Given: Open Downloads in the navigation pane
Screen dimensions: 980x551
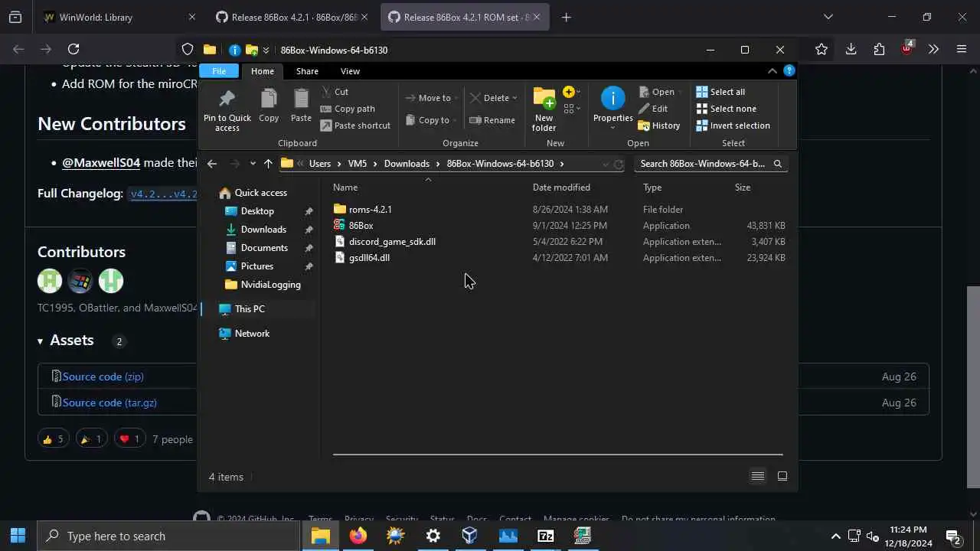Looking at the screenshot, I should coord(263,230).
